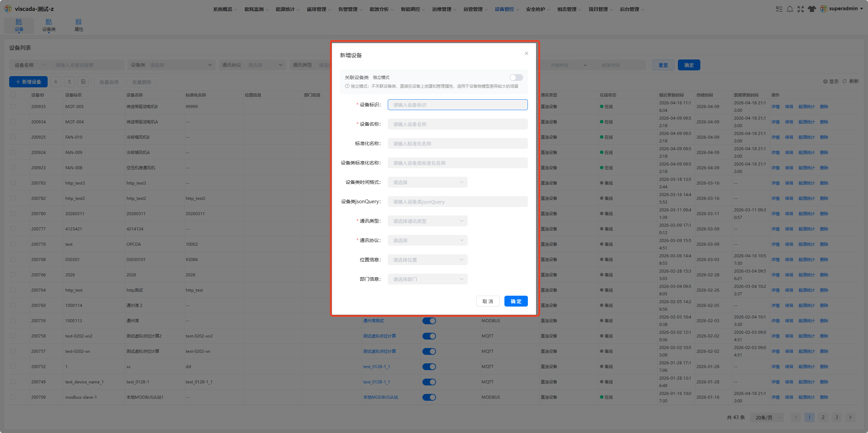Open the theme (T-shirt) icon
Image resolution: width=868 pixels, height=433 pixels.
click(x=812, y=9)
